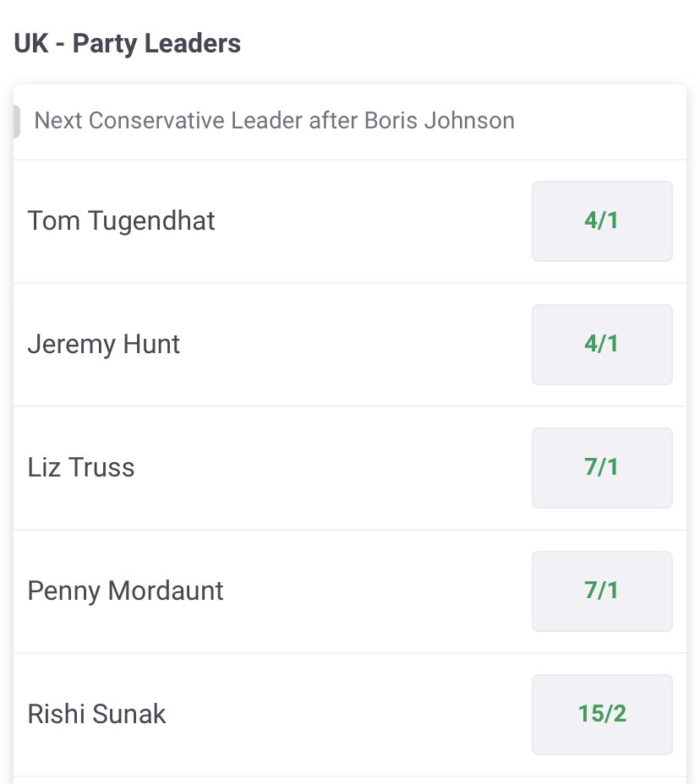Viewport: 700px width, 784px height.
Task: Click blank space in the Penny Mordaunt row
Action: coord(380,591)
